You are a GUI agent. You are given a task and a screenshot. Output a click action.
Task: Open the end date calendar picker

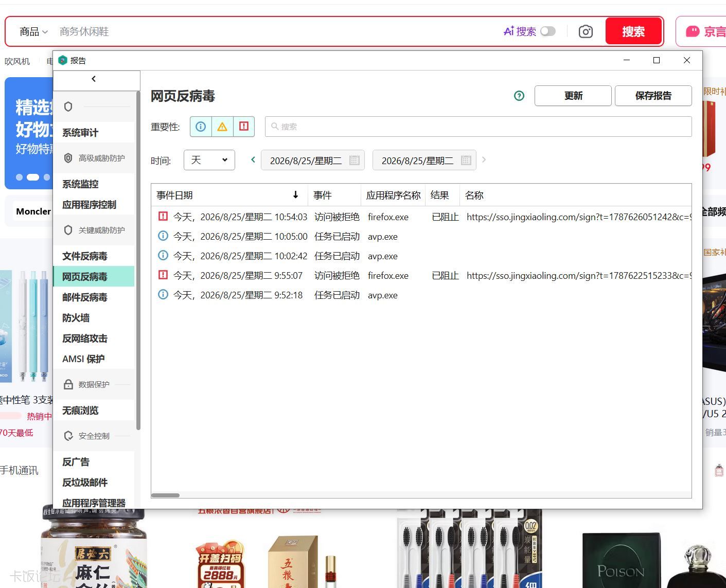(x=466, y=161)
